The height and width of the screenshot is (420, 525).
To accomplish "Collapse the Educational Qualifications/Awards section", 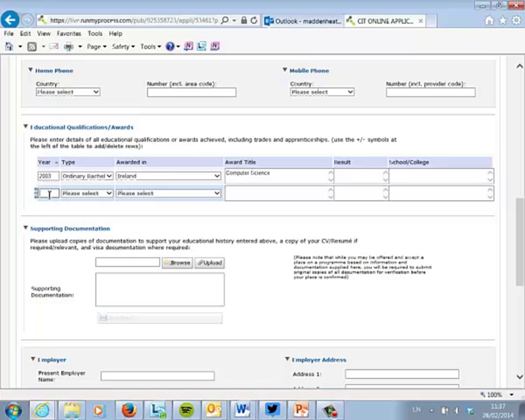I will pos(26,126).
